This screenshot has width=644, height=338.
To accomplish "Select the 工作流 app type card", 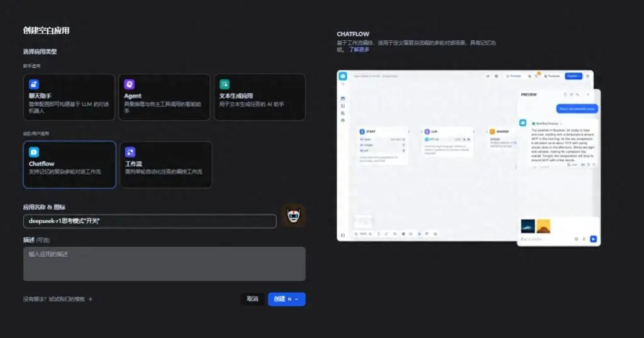I will [166, 164].
